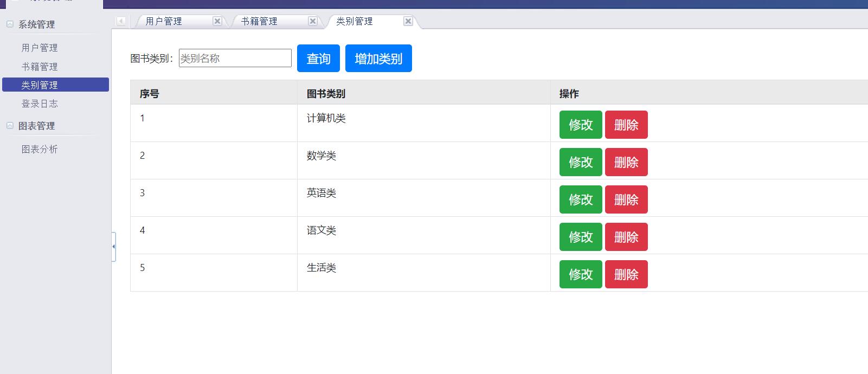
Task: Edit the 数学类 row
Action: coord(581,162)
